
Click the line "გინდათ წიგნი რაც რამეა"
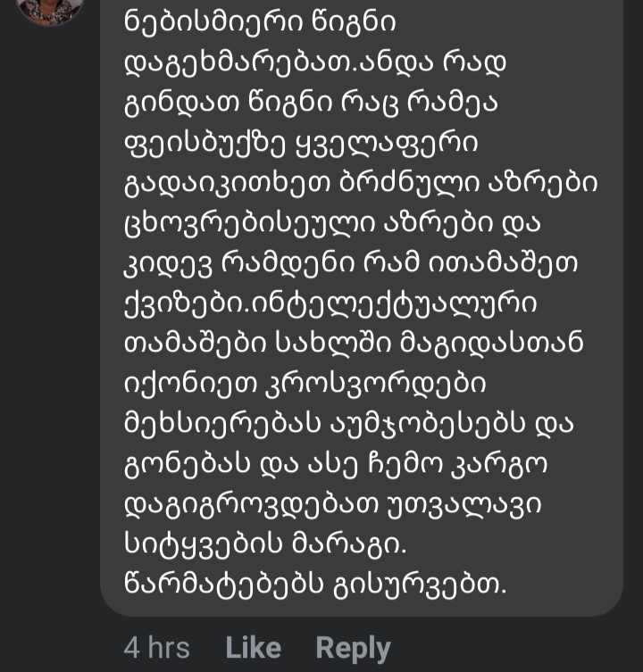point(311,104)
